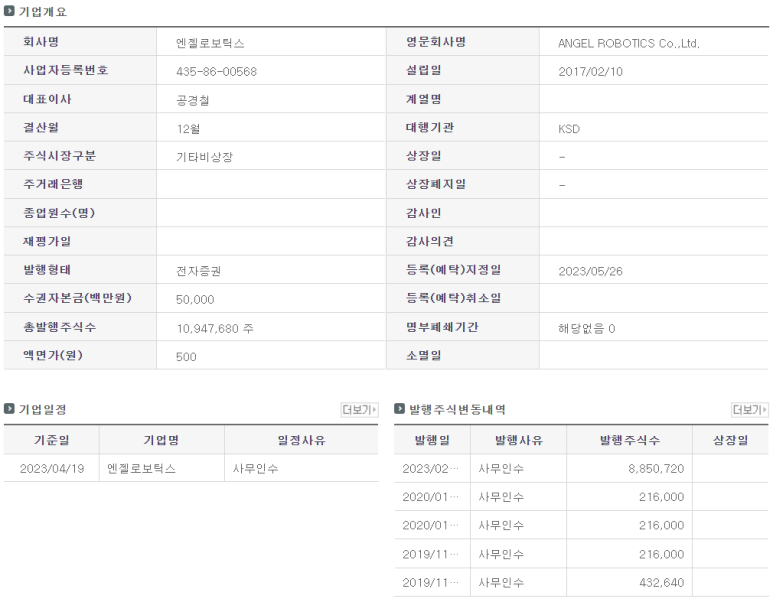
Task: Click 일정사유 column header
Action: tap(301, 440)
